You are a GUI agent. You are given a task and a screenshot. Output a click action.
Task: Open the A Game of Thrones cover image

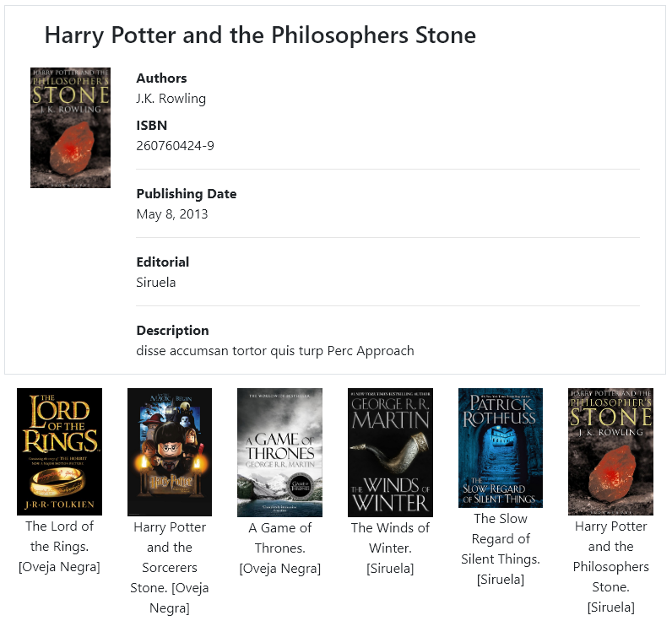click(279, 452)
